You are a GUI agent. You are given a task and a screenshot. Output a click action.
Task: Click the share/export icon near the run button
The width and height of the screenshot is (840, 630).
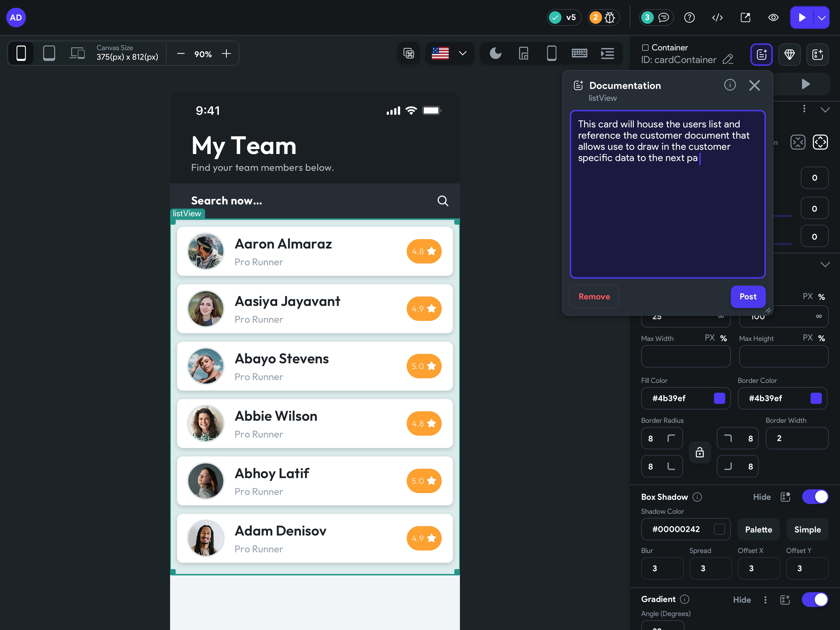tap(745, 17)
